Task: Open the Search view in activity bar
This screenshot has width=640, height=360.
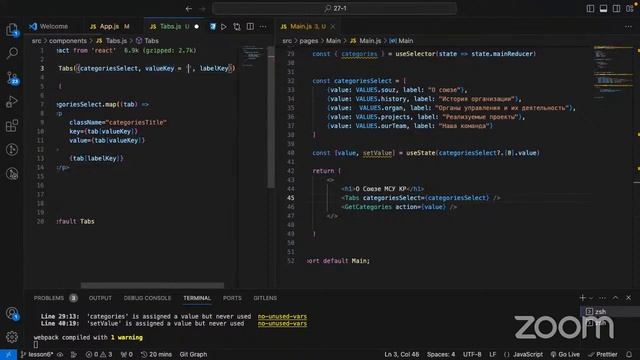Action: coord(12,53)
